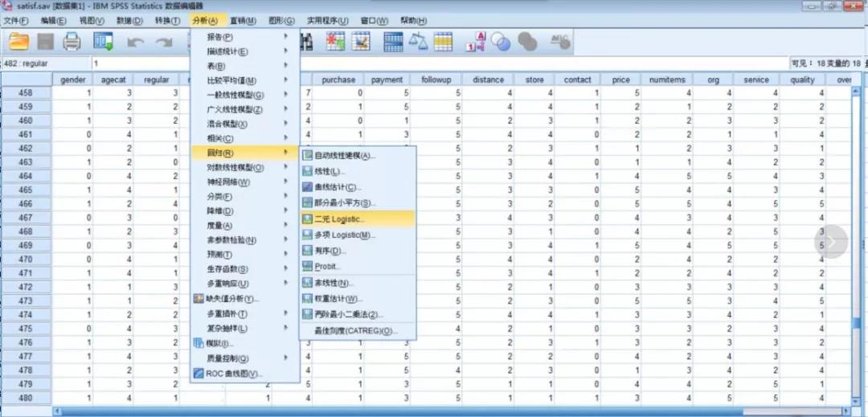This screenshot has height=417, width=868.
Task: Click the quality column header
Action: click(x=803, y=80)
